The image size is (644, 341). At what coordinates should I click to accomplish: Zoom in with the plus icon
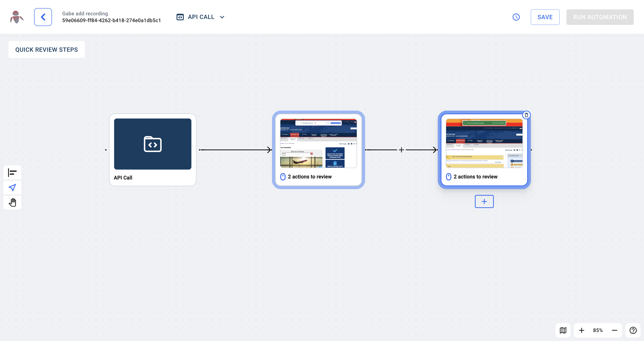pos(582,330)
